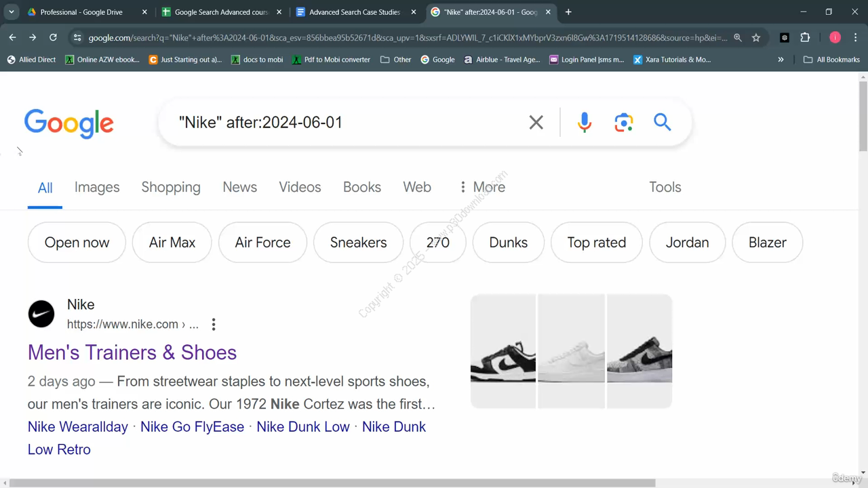Viewport: 868px width, 488px height.
Task: Apply the Sneakers filter chip
Action: pos(358,243)
